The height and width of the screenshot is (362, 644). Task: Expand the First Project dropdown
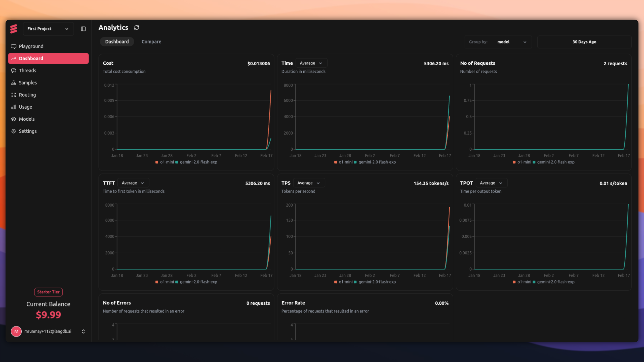pos(48,29)
